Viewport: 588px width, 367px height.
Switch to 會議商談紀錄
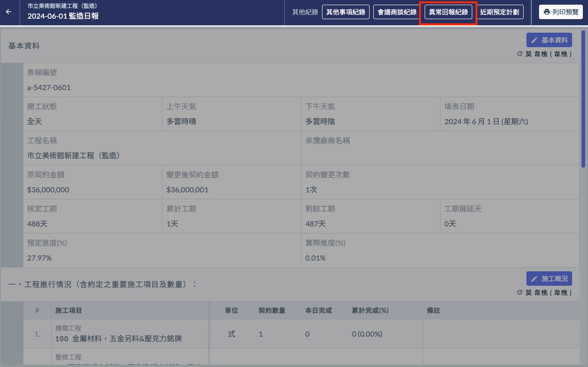[397, 12]
